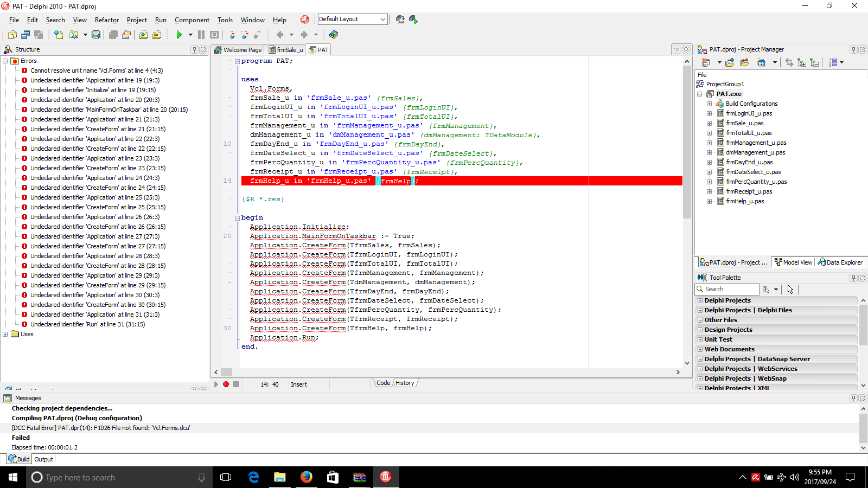Open the Refactor menu
The height and width of the screenshot is (488, 868).
tap(106, 20)
